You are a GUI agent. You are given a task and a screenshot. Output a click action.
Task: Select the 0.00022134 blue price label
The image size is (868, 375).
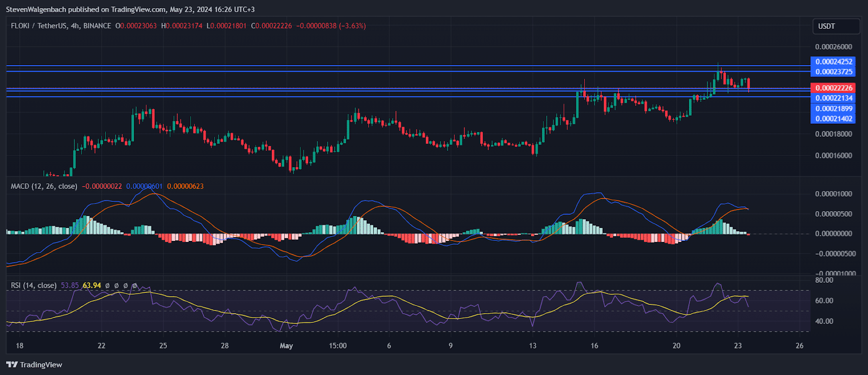(833, 98)
